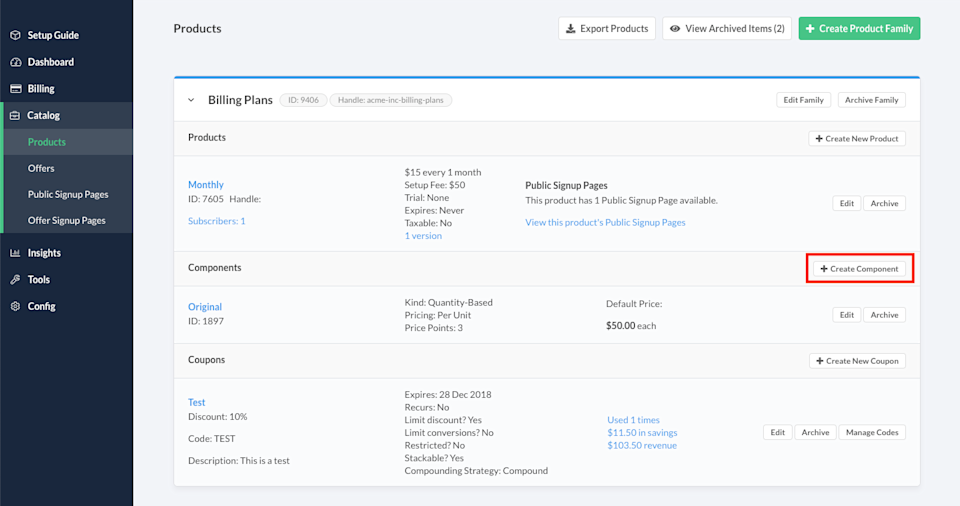
Task: Collapse the Billing Plans family chevron
Action: (191, 100)
